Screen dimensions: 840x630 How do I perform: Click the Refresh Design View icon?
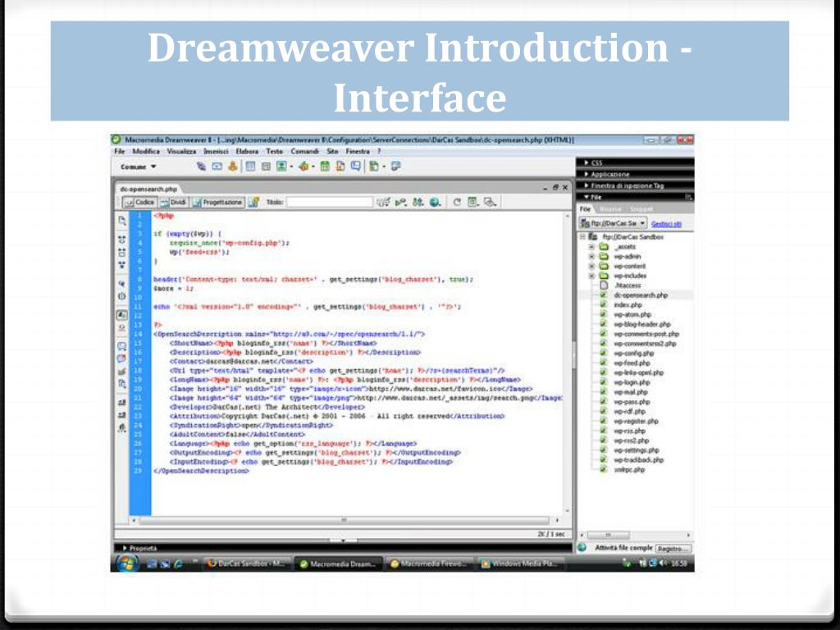pos(457,203)
